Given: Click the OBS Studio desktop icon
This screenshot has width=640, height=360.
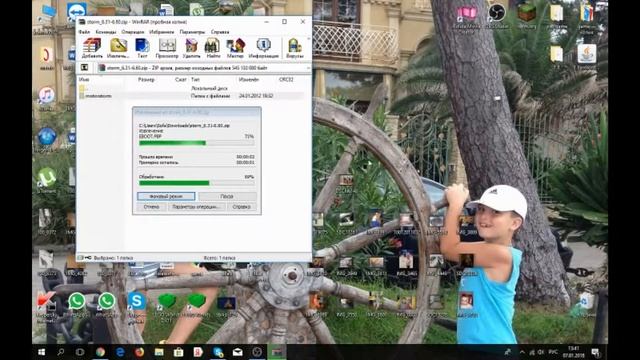Looking at the screenshot, I should 496,15.
